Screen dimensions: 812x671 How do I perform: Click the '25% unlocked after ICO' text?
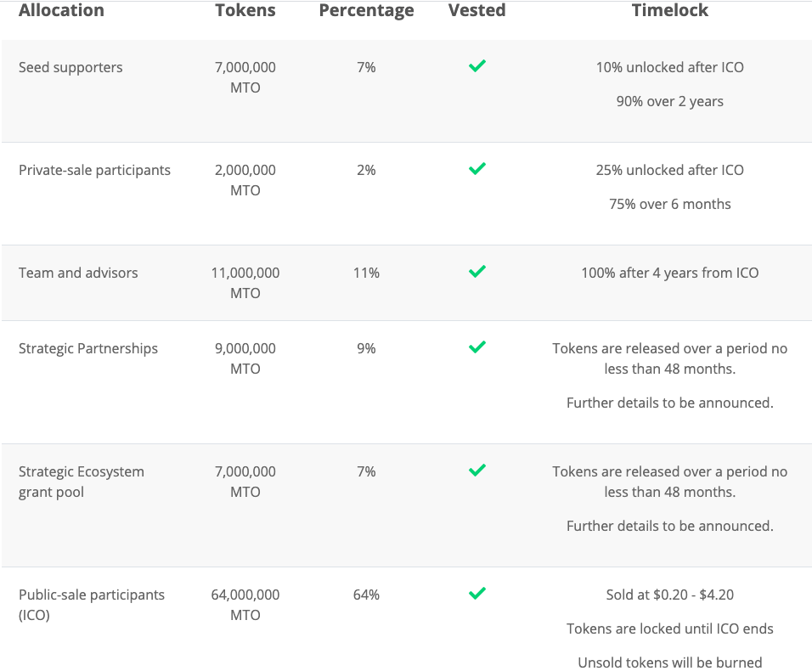click(669, 170)
